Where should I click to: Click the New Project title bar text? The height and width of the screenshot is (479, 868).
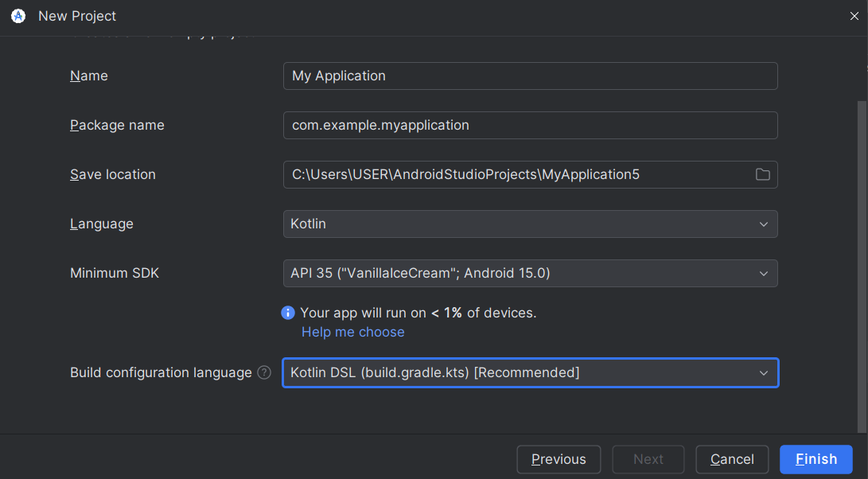coord(77,16)
